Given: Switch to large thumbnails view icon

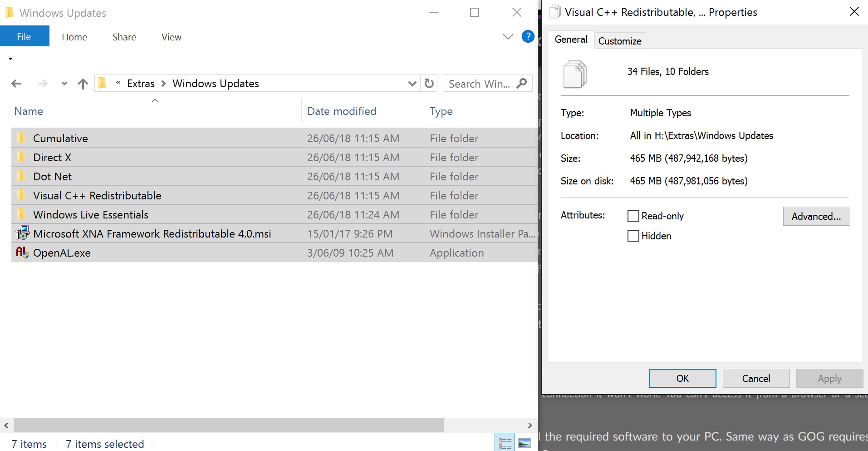Looking at the screenshot, I should click(525, 443).
